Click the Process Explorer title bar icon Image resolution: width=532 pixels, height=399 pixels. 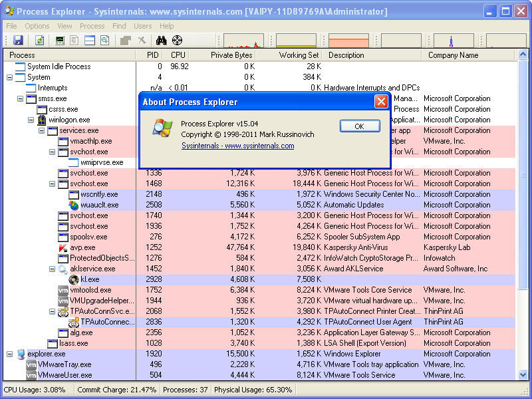[9, 11]
